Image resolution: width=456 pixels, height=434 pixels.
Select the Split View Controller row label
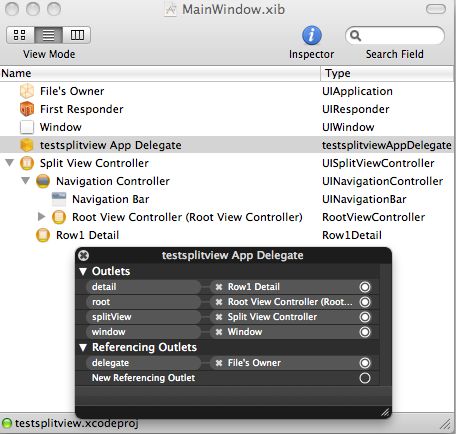coord(94,163)
